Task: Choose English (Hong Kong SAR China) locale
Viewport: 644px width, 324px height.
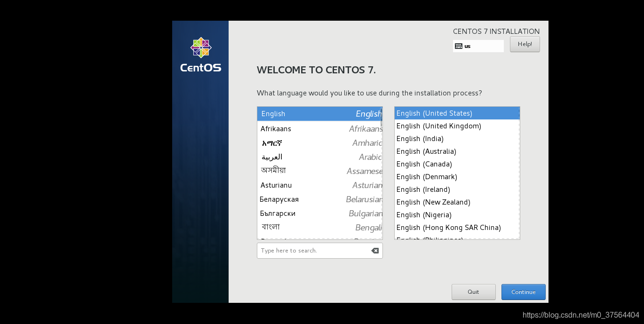Action: (457, 228)
